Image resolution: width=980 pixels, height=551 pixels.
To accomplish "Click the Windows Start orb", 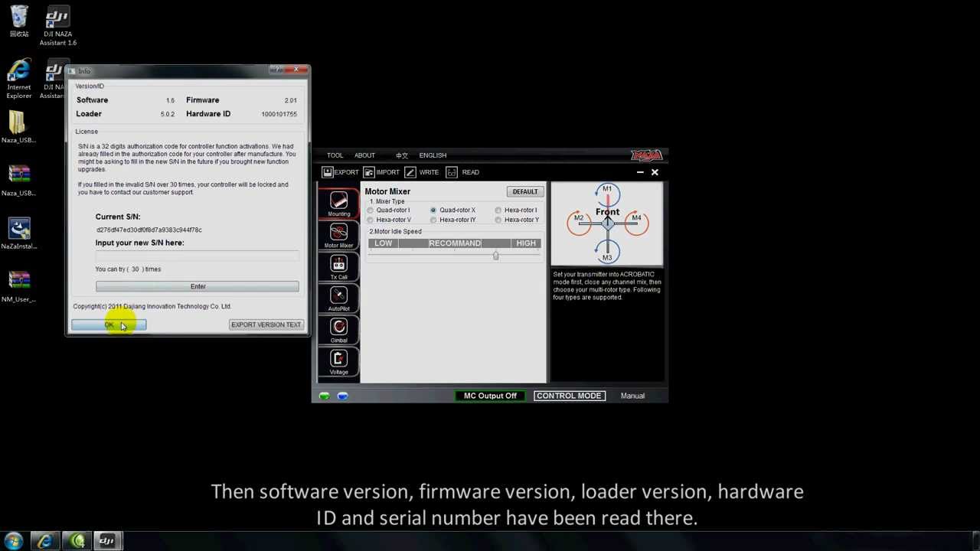I will coord(13,541).
